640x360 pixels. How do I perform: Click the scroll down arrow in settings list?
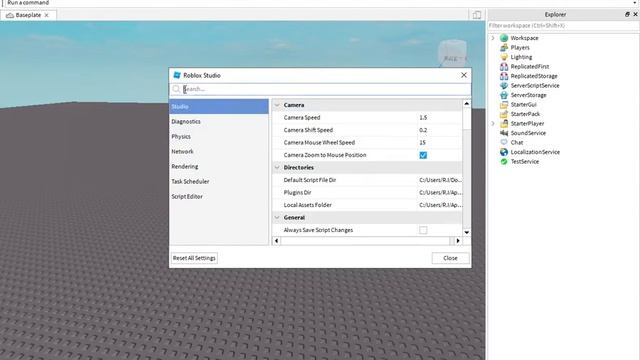point(467,232)
